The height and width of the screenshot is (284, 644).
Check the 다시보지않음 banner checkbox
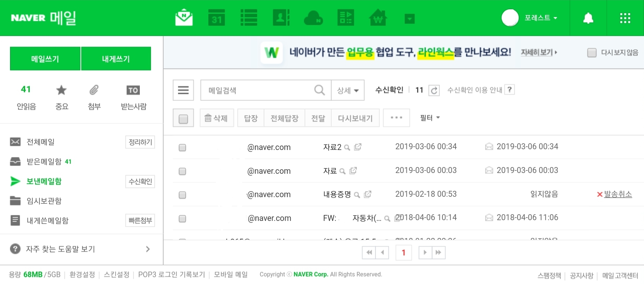click(592, 53)
